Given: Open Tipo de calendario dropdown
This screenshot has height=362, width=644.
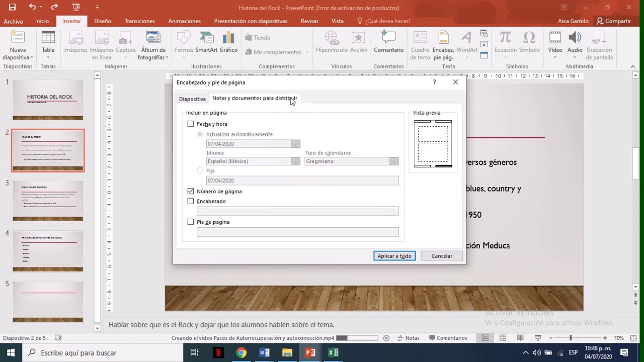Looking at the screenshot, I should point(394,161).
